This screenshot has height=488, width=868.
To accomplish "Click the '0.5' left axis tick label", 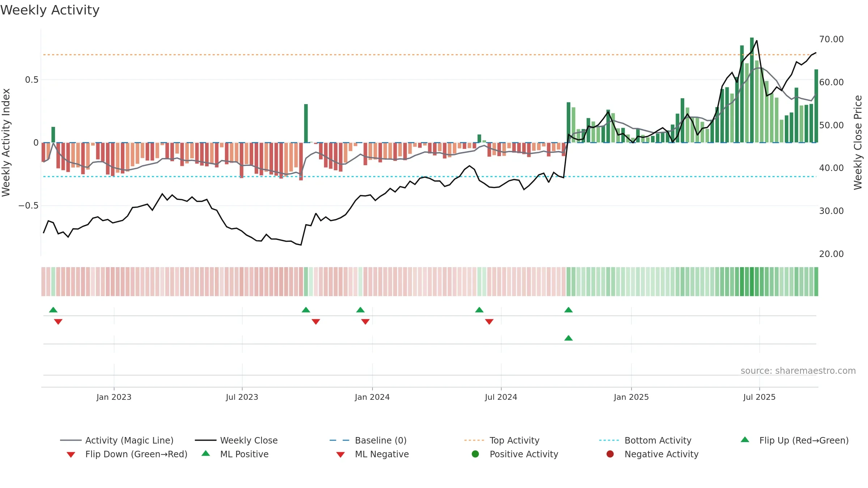I will pos(31,80).
